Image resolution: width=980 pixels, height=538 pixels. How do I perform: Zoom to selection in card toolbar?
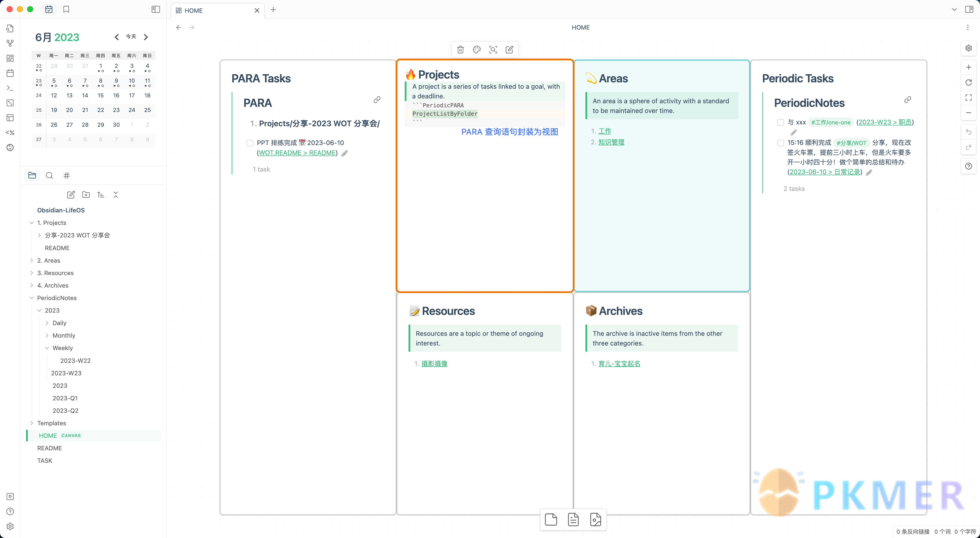coord(493,49)
